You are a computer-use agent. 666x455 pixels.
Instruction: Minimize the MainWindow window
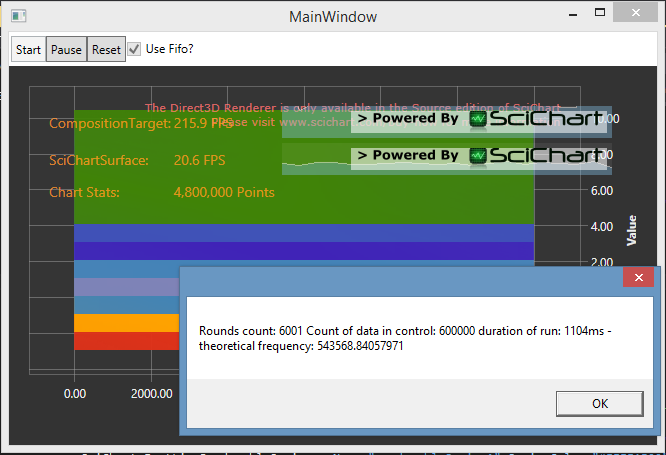click(x=573, y=14)
